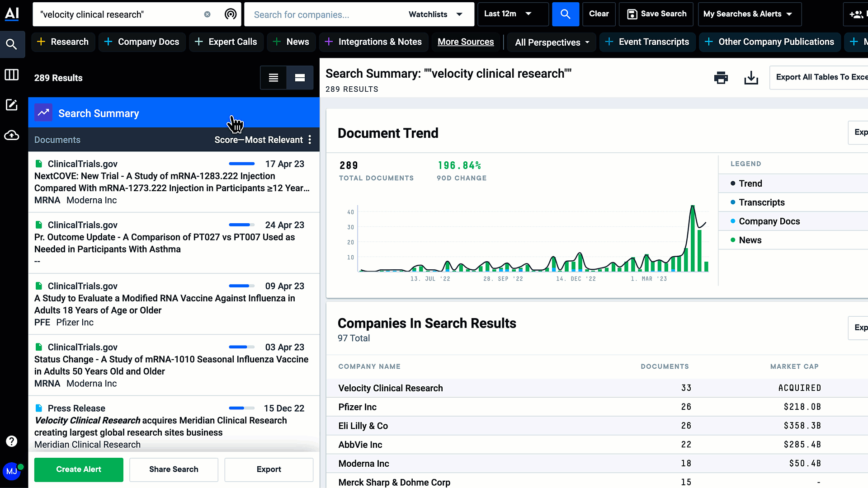Clear the keyword search text with X icon
This screenshot has height=488, width=868.
pyautogui.click(x=207, y=14)
